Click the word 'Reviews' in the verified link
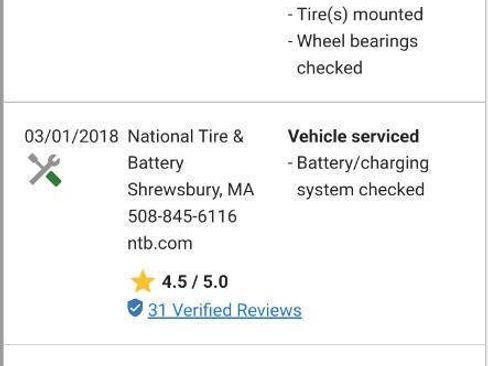Image resolution: width=488 pixels, height=366 pixels. click(x=269, y=310)
